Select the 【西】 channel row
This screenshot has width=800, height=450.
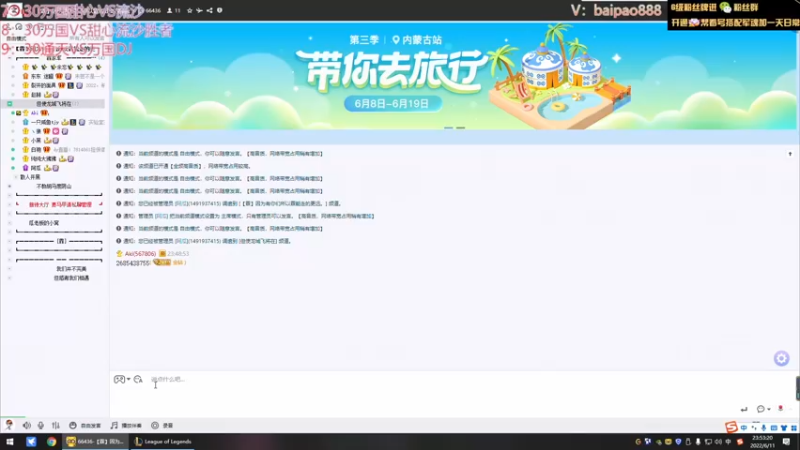click(x=59, y=241)
